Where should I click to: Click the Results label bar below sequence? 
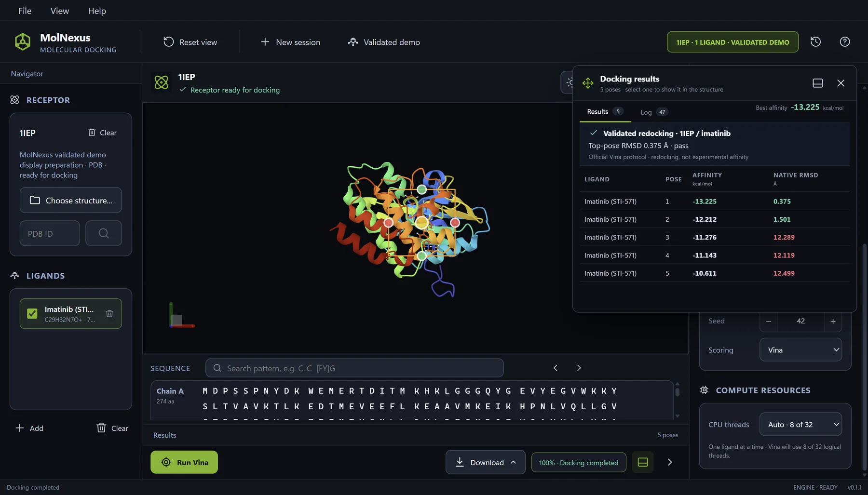[415, 435]
